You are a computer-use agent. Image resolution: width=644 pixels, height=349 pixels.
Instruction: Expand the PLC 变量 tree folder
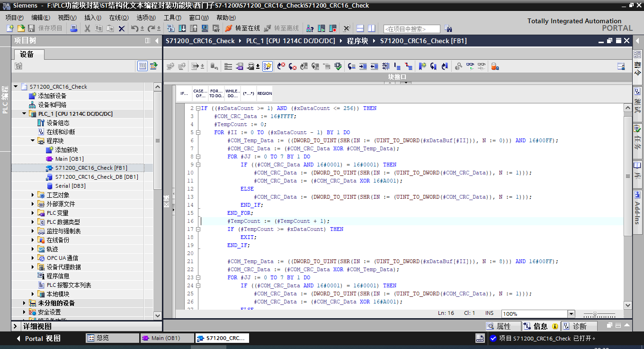[x=33, y=213]
